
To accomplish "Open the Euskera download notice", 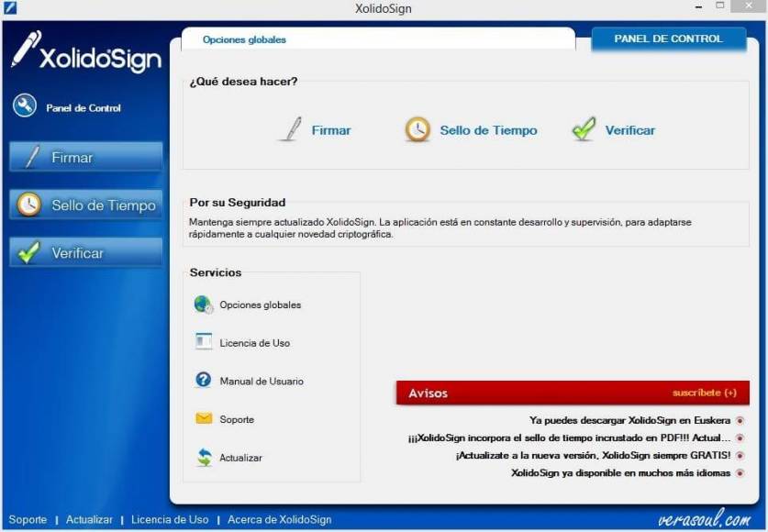I will (x=629, y=420).
